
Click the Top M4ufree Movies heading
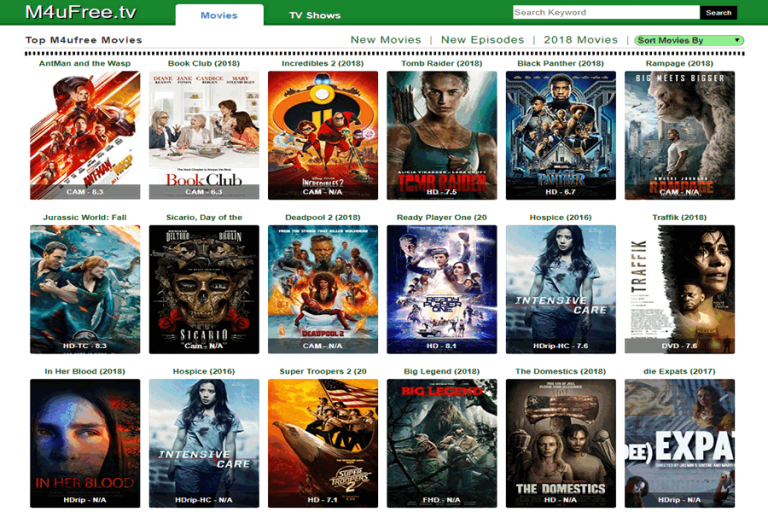click(x=84, y=40)
